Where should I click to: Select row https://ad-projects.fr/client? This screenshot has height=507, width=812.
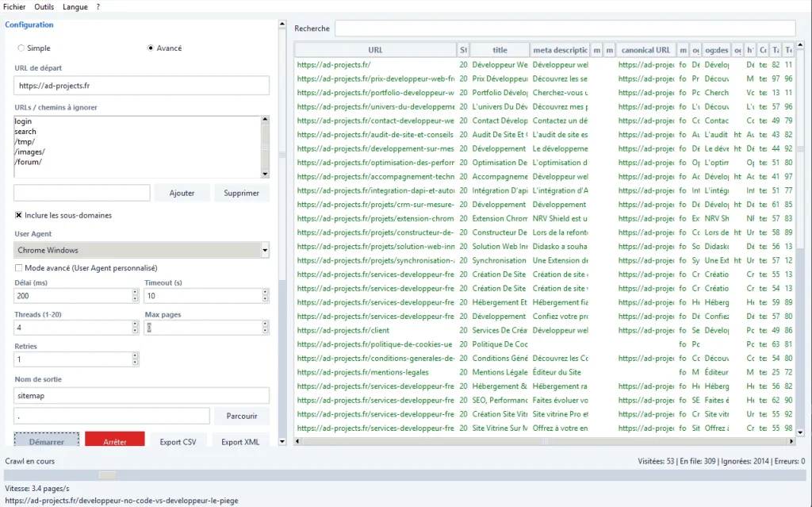[545, 330]
